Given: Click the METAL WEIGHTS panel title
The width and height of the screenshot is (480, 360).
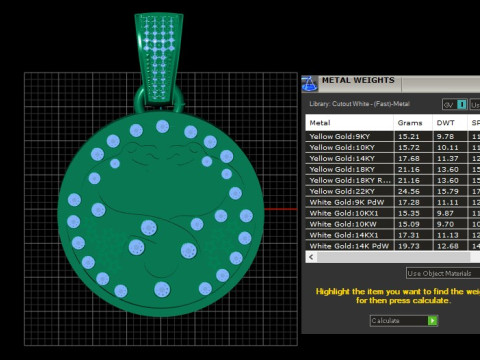Looking at the screenshot, I should point(358,80).
